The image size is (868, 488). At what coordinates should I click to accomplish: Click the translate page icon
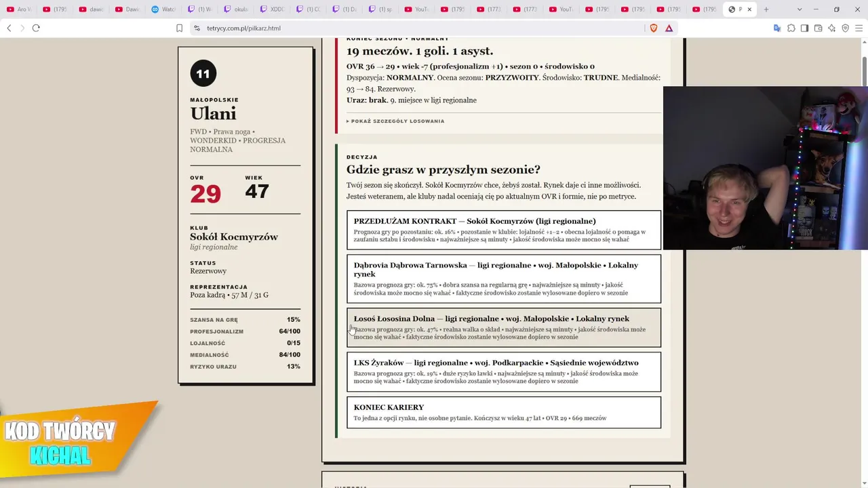pos(777,28)
